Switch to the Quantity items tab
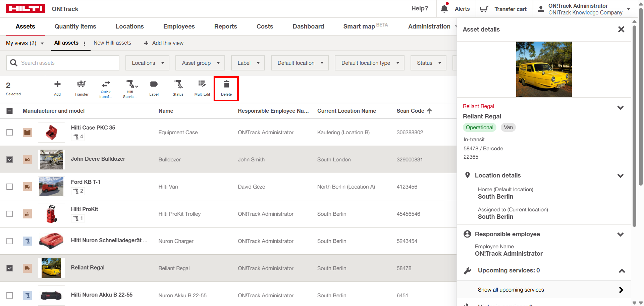This screenshot has width=644, height=306. point(75,26)
